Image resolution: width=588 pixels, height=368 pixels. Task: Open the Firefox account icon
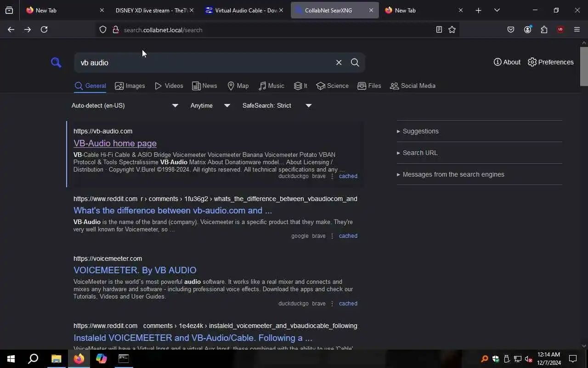[x=527, y=29]
